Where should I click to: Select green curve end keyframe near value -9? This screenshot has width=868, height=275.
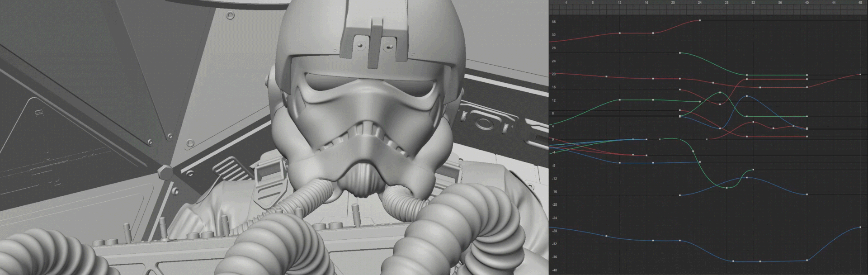click(x=753, y=170)
